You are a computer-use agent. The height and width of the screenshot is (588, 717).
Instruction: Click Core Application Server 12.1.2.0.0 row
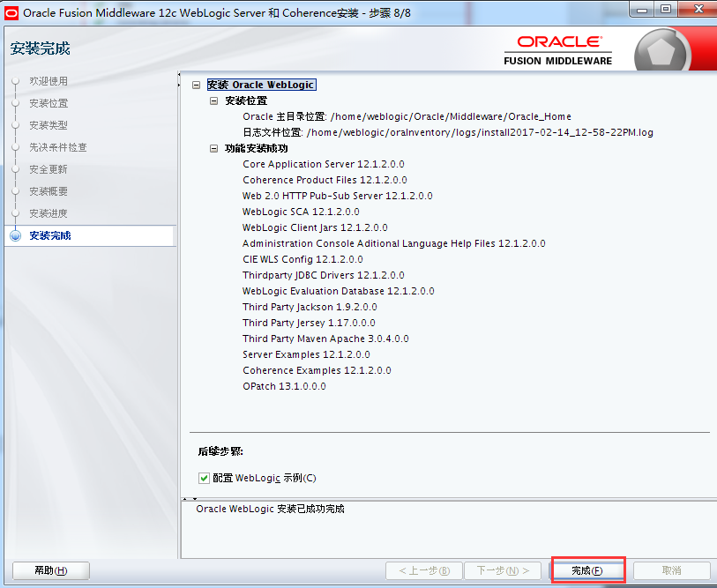[324, 164]
